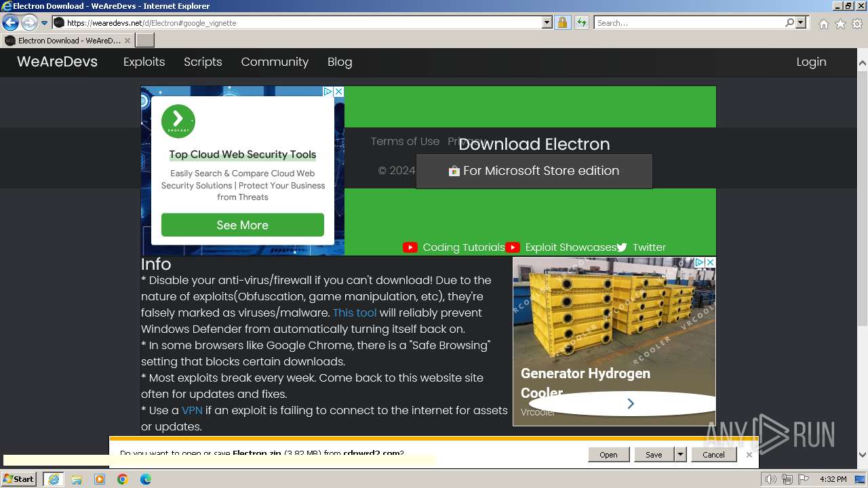The width and height of the screenshot is (868, 488).
Task: Click the This tool hyperlink
Action: pos(355,312)
